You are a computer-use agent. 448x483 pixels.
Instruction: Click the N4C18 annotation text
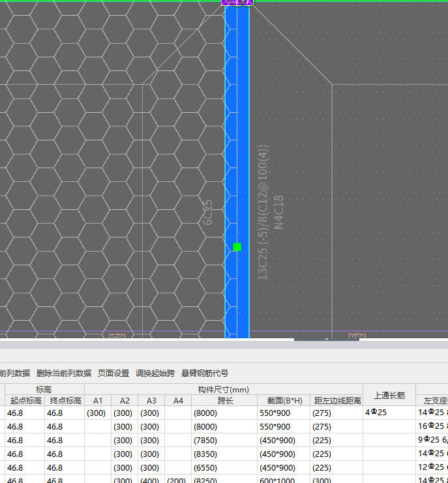(x=279, y=212)
